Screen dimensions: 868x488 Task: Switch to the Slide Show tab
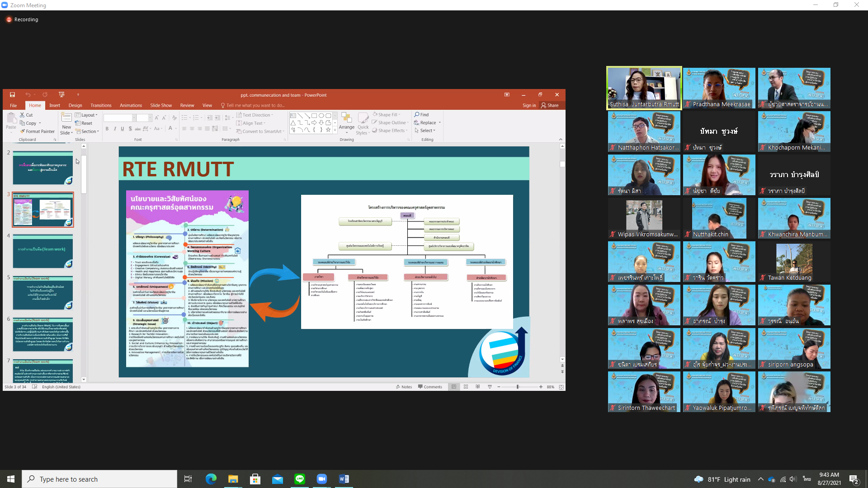[x=161, y=105]
